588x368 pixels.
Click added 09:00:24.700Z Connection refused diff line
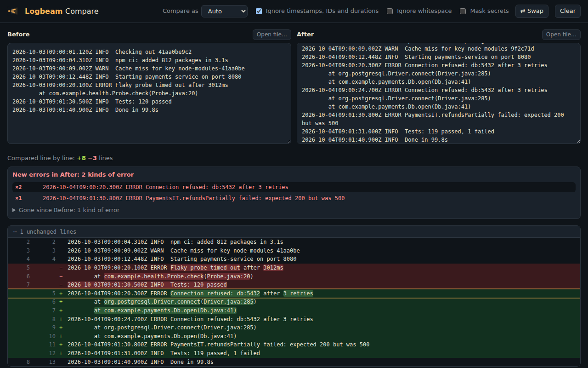coord(294,319)
